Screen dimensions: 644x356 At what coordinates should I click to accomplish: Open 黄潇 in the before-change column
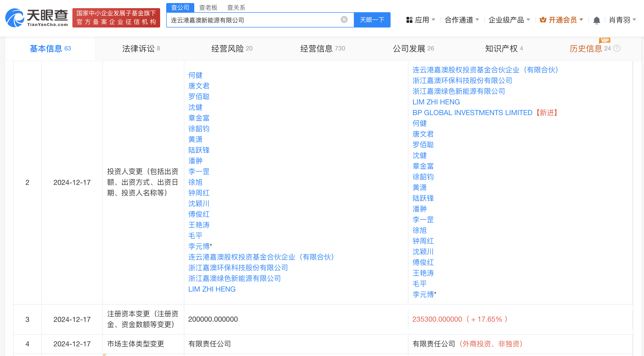point(196,139)
